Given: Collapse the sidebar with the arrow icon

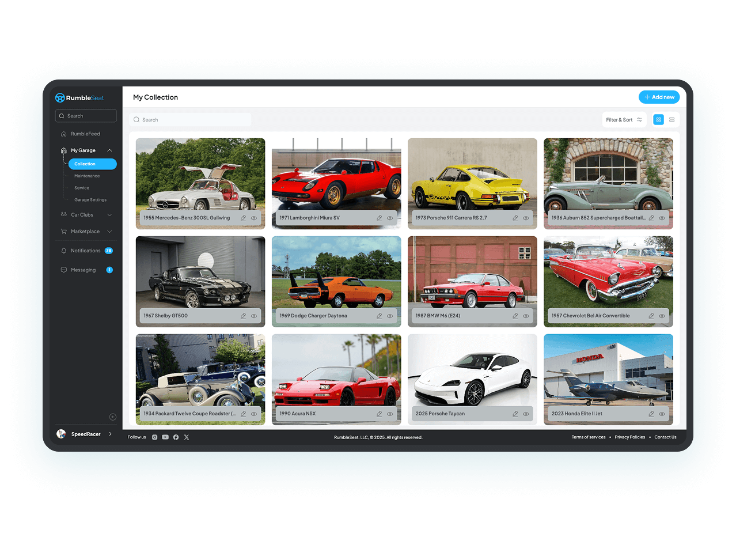Looking at the screenshot, I should 113,417.
